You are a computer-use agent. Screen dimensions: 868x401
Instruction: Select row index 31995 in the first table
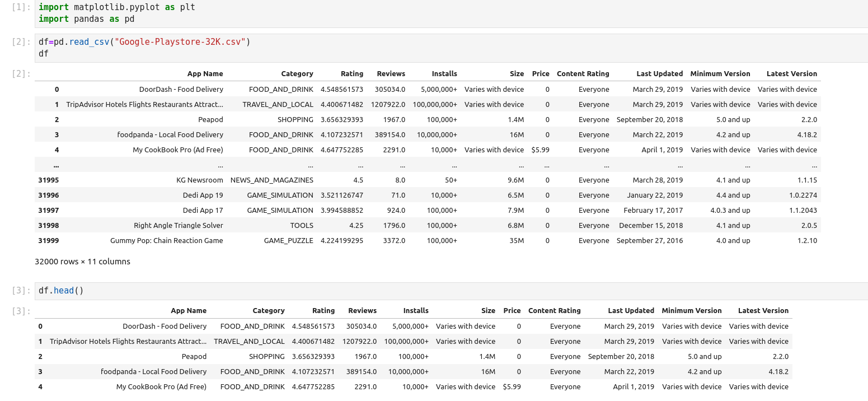[x=48, y=180]
